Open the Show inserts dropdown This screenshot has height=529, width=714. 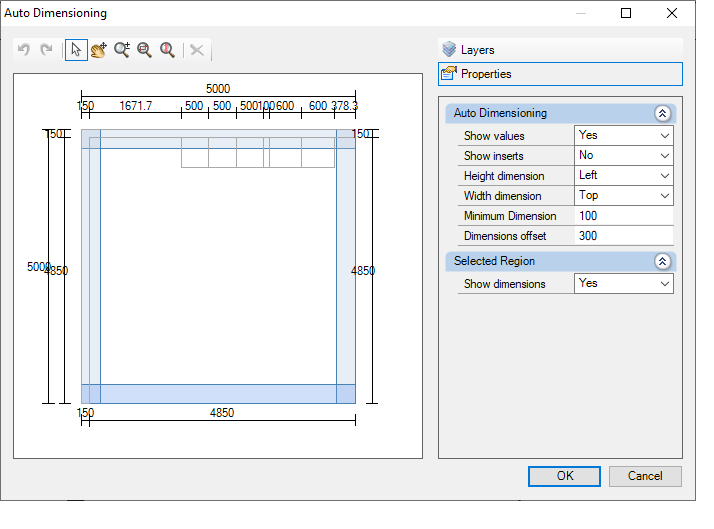[x=623, y=156]
